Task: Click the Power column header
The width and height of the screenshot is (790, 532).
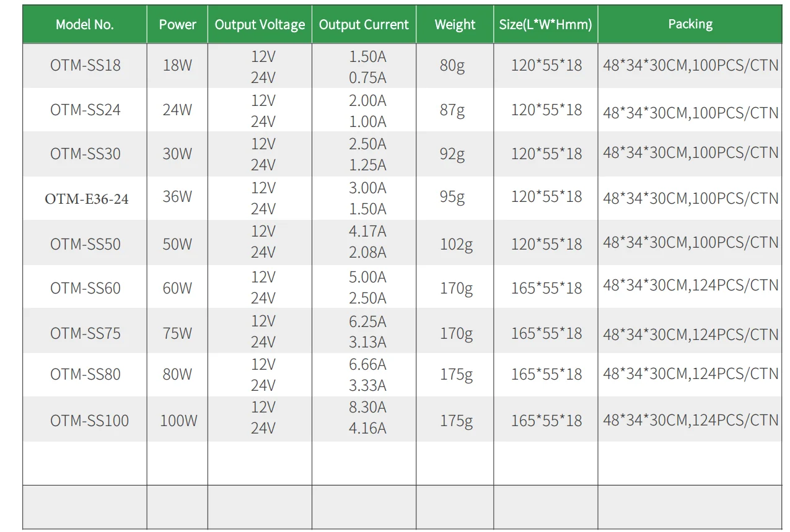Action: tap(177, 24)
